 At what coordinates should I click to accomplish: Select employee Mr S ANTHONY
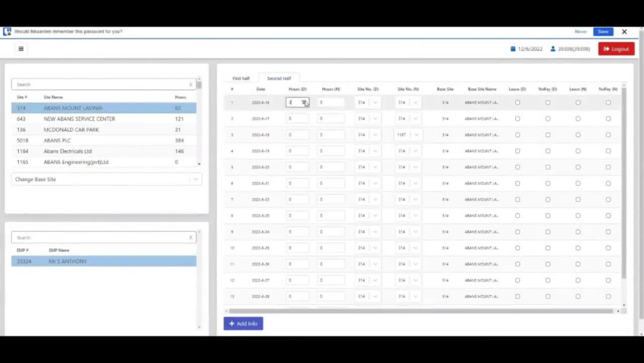coord(104,261)
